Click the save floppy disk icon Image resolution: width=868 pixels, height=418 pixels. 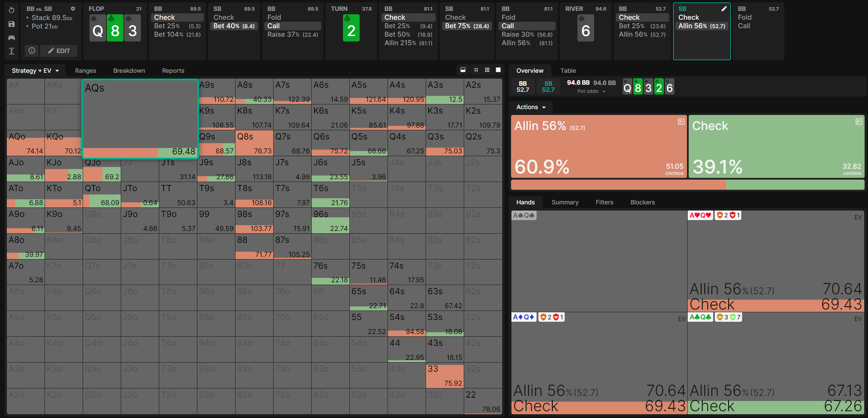pyautogui.click(x=12, y=24)
